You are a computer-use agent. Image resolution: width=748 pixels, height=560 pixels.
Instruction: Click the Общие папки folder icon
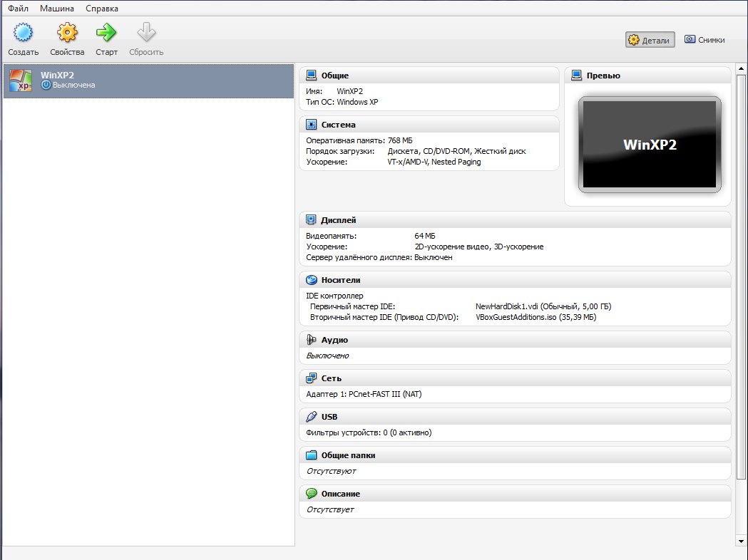pos(311,455)
